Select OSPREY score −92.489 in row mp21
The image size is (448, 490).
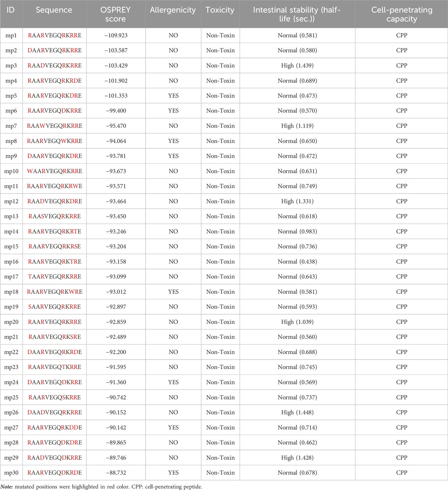click(116, 337)
